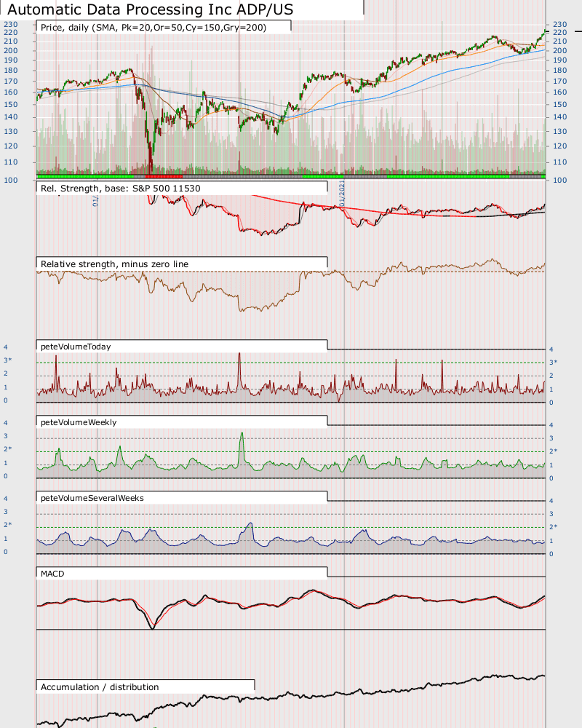Click the MACD panel label
Image resolution: width=582 pixels, height=728 pixels.
coord(52,574)
